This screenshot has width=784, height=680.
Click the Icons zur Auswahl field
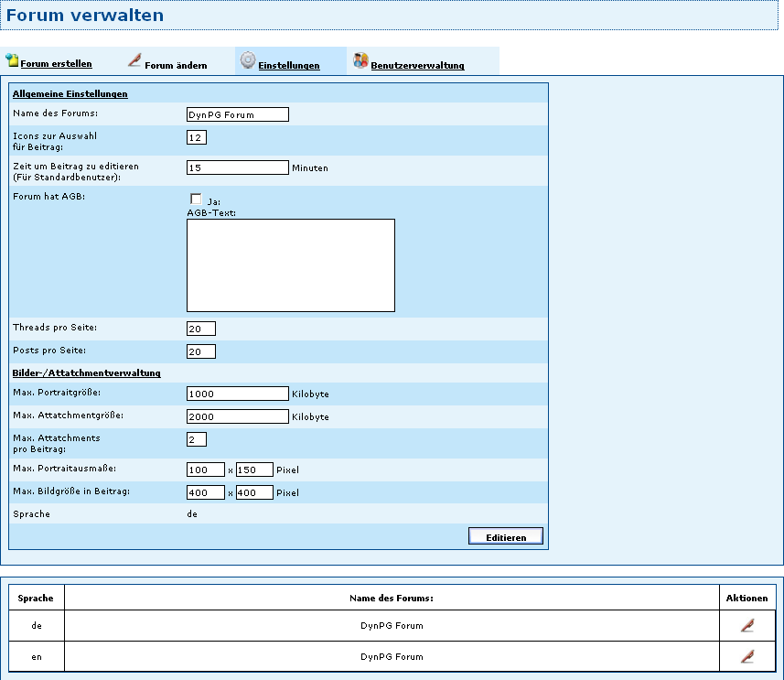196,137
